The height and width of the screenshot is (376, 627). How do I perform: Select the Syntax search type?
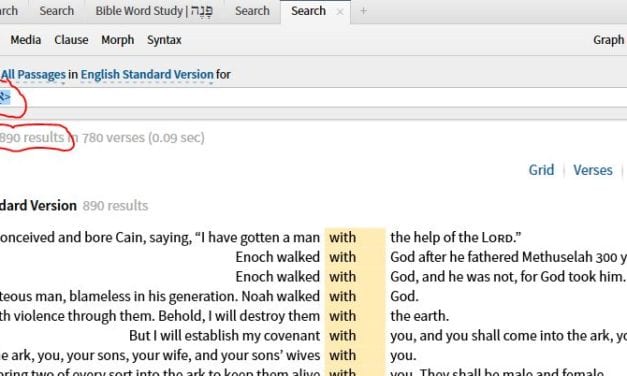click(x=164, y=40)
